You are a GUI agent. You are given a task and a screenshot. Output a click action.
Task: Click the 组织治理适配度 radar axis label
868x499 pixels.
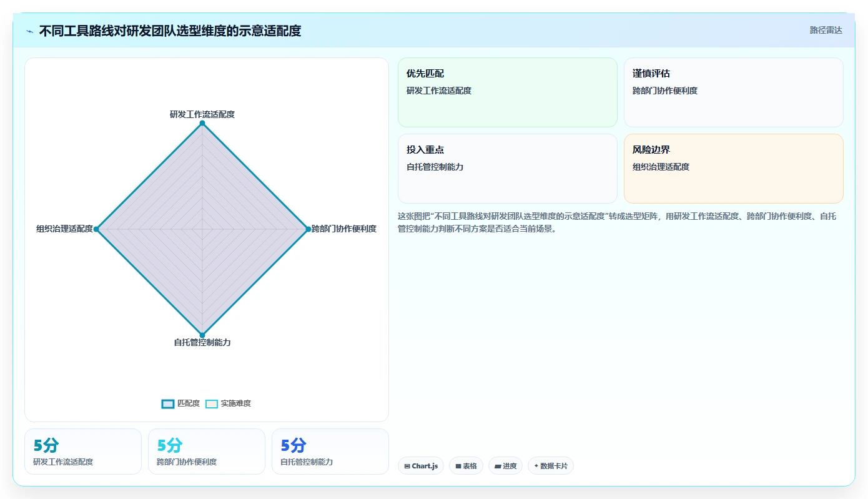[x=65, y=229]
